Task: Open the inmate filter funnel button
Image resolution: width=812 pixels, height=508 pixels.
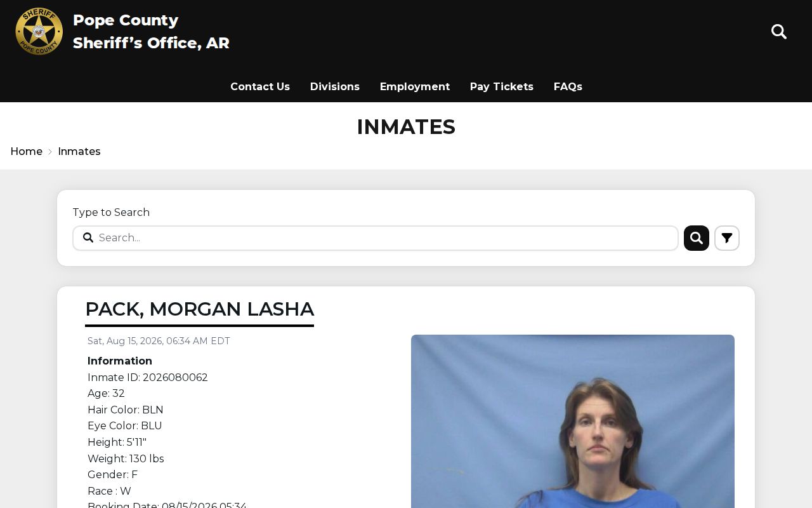Action: [727, 238]
